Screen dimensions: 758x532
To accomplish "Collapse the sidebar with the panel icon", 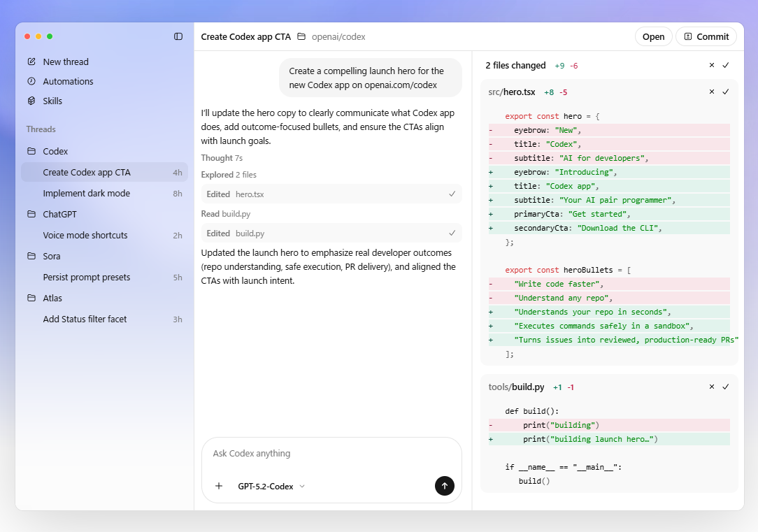I will pyautogui.click(x=178, y=36).
